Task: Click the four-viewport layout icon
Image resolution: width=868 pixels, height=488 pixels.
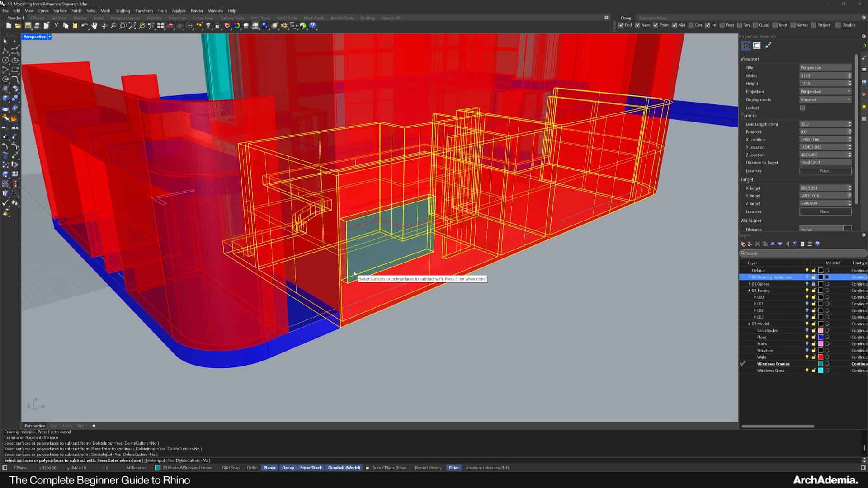Action: (160, 26)
